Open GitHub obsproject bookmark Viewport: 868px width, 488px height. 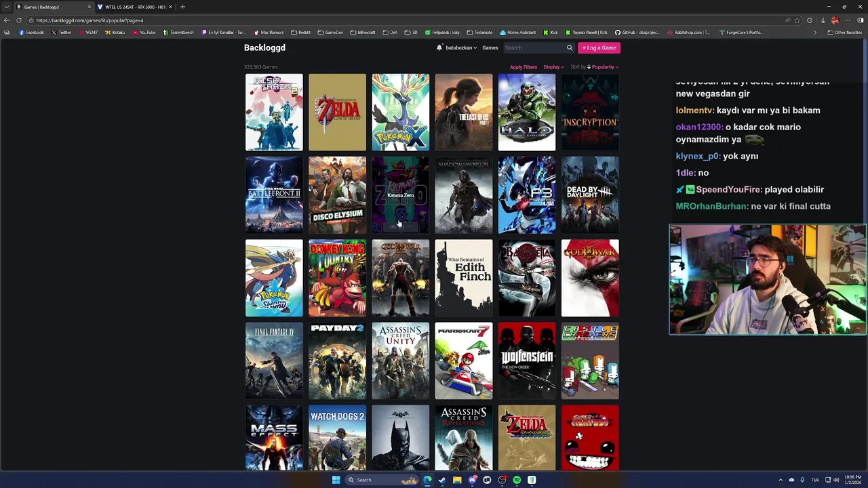tap(637, 32)
